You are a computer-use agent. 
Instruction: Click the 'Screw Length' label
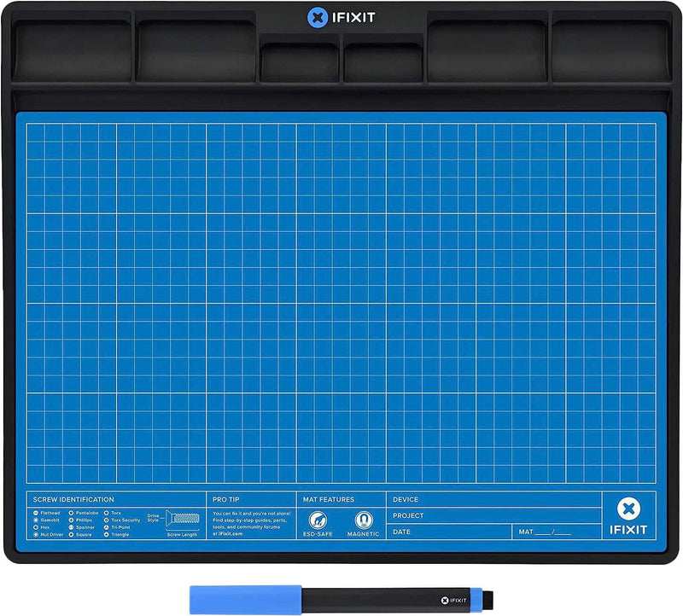point(182,535)
